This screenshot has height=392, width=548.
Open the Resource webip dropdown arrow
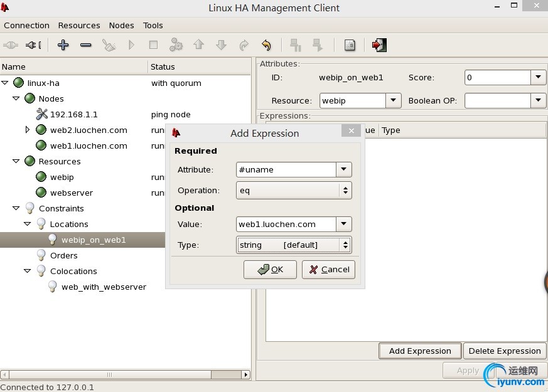[394, 100]
